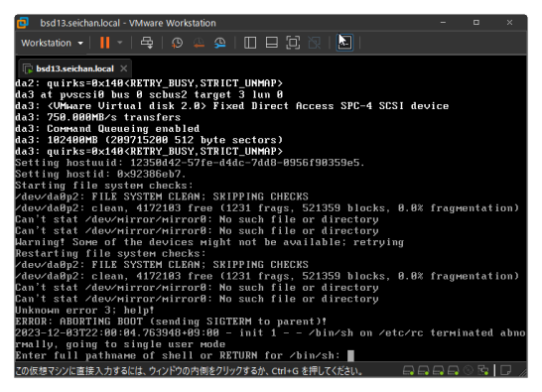Viewport: 542px width, 392px height.
Task: Click the 'Setting hostuuid' line
Action: (190, 163)
